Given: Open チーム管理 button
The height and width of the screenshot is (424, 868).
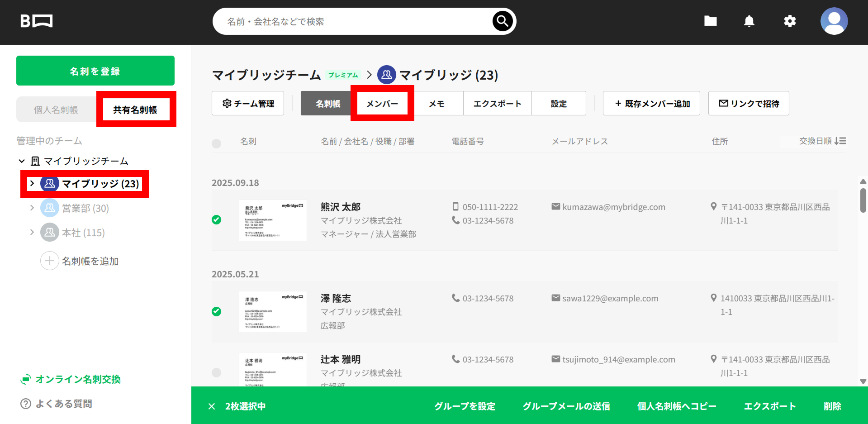Looking at the screenshot, I should (248, 104).
